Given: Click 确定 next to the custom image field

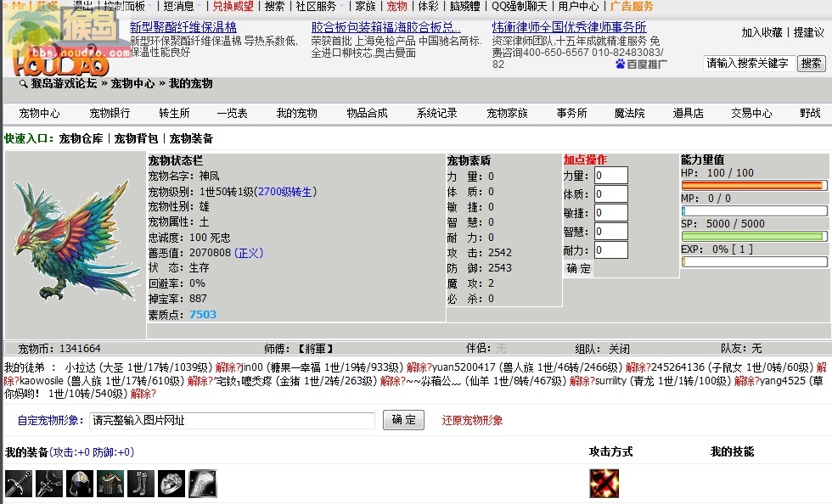Looking at the screenshot, I should point(403,420).
